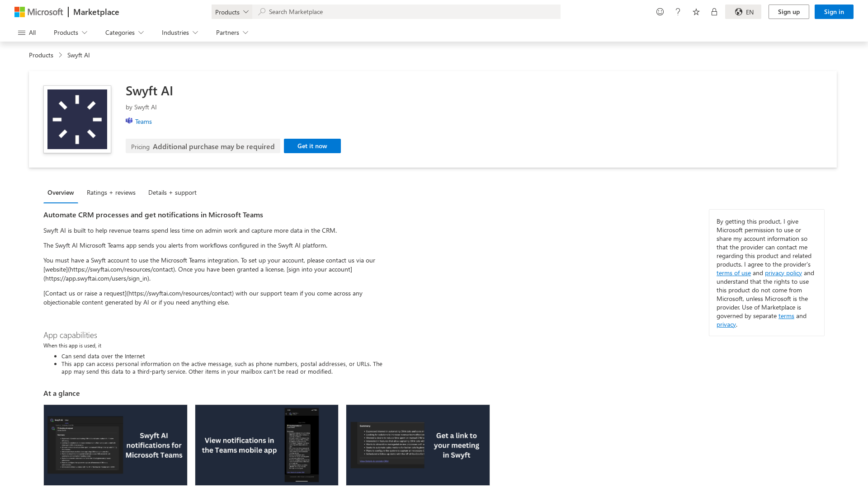868x488 pixels.
Task: Change language with the EN globe button
Action: tap(743, 12)
